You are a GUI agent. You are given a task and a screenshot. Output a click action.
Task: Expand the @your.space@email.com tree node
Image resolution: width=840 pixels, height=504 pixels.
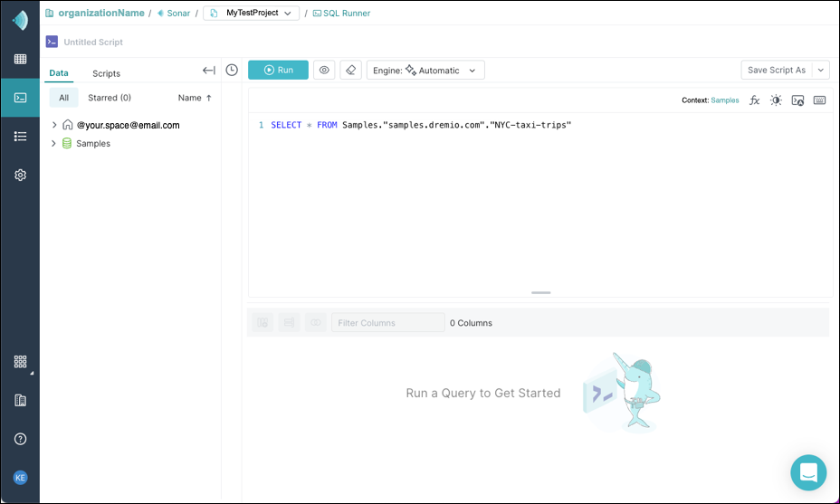(54, 125)
